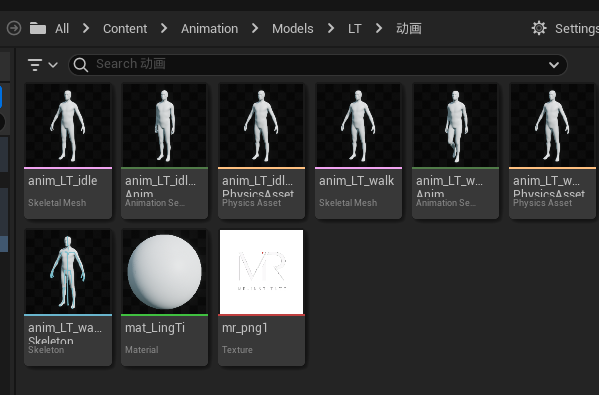Go to Animation folder in breadcrumb
Viewport: 599px width, 395px height.
click(x=209, y=29)
